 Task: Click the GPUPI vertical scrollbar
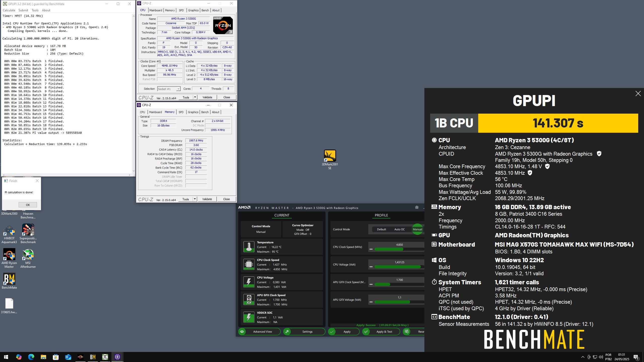[x=134, y=94]
